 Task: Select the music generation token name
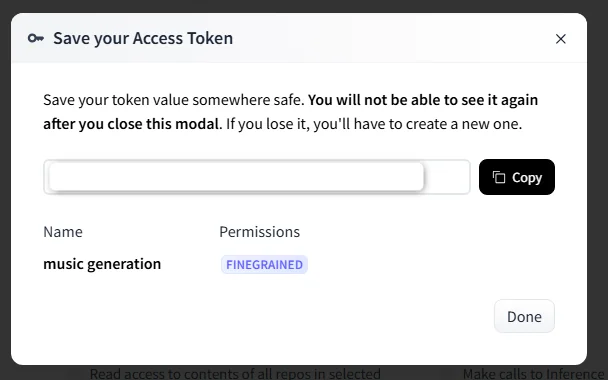102,264
